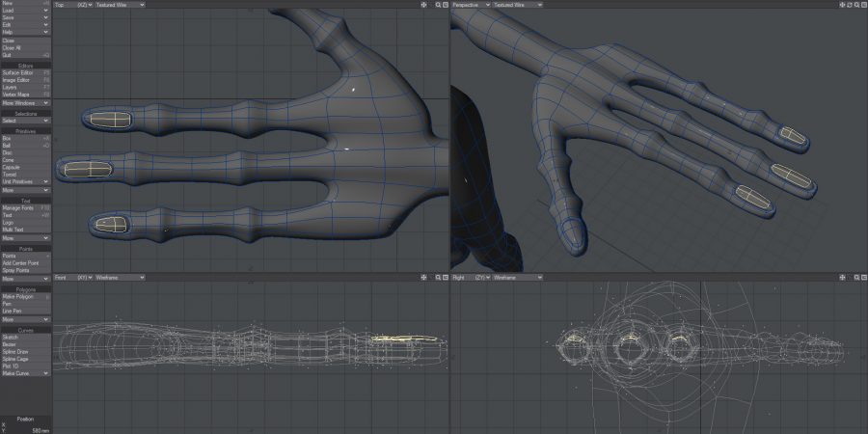Screen dimensions: 868x434
Task: Open the Unit Primitives dropdown
Action: pyautogui.click(x=25, y=181)
